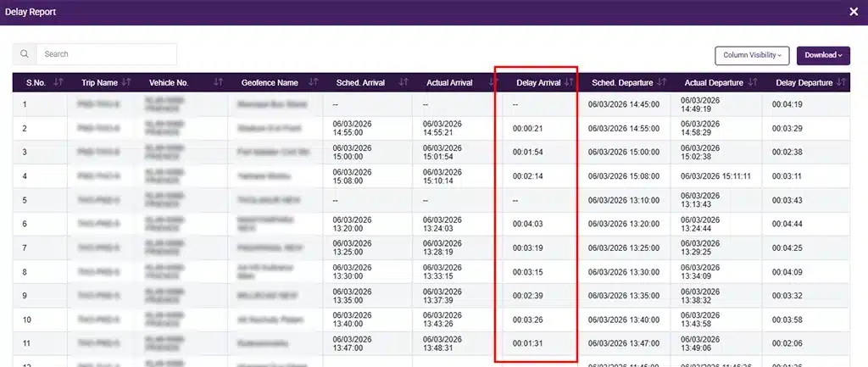Expand the Download dropdown menu
The width and height of the screenshot is (868, 367).
tap(822, 55)
